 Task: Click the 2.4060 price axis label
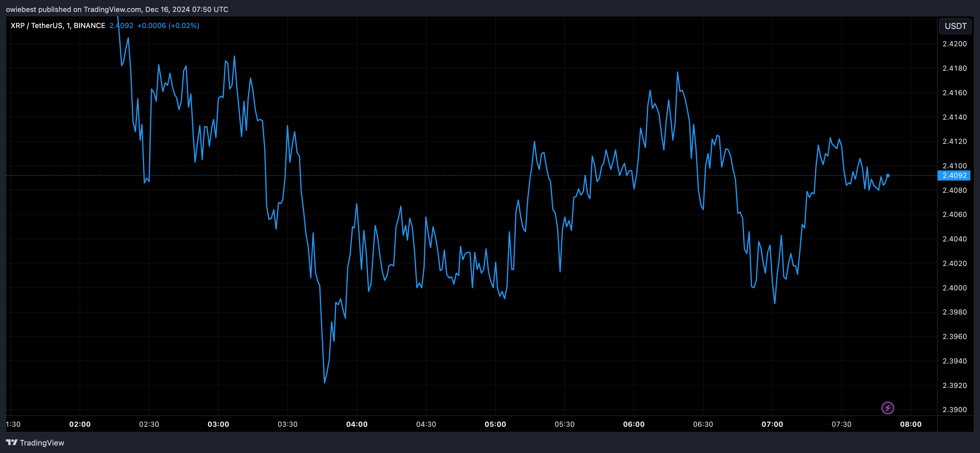coord(955,214)
